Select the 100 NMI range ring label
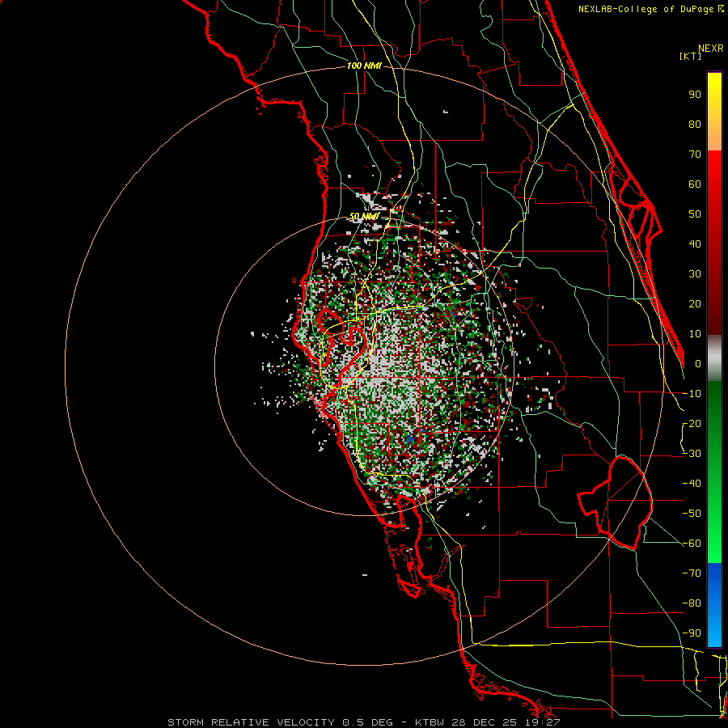This screenshot has height=728, width=728. [363, 66]
